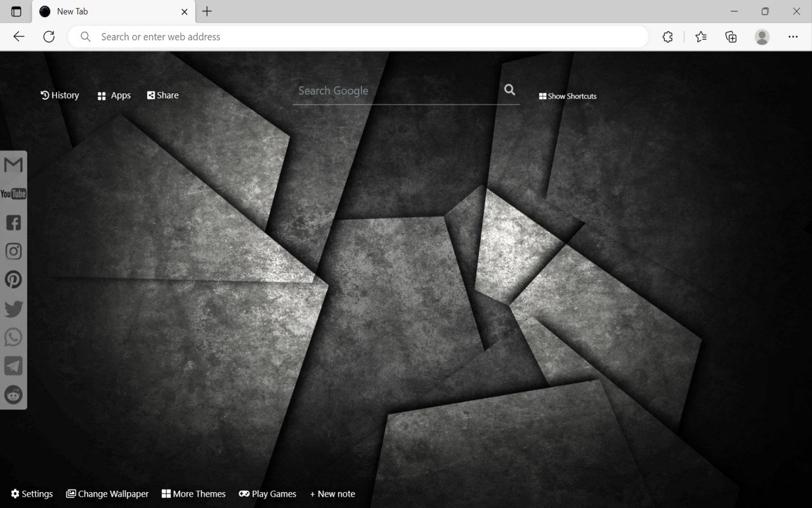Screen dimensions: 812x508
Task: Open Favorites star button
Action: 700,37
